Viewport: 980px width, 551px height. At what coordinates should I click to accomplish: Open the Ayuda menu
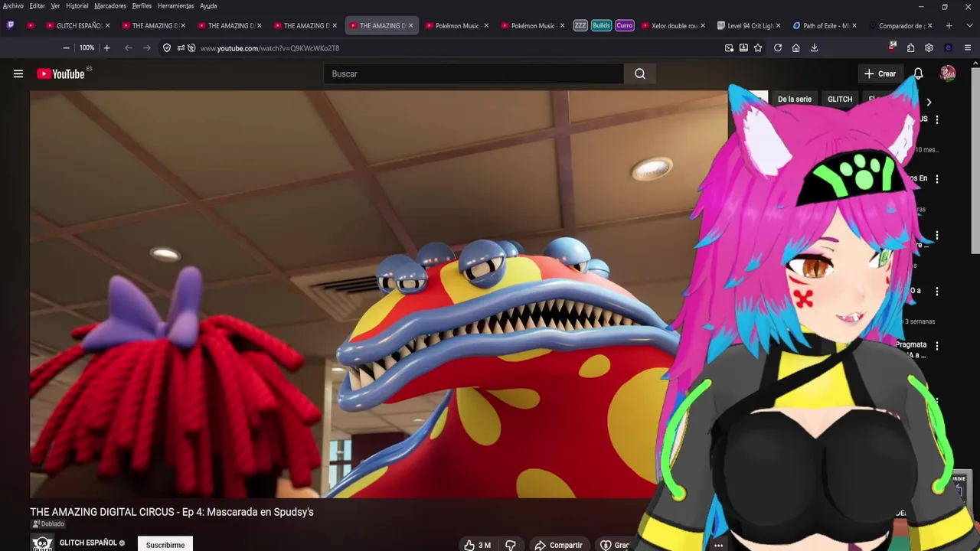point(208,5)
